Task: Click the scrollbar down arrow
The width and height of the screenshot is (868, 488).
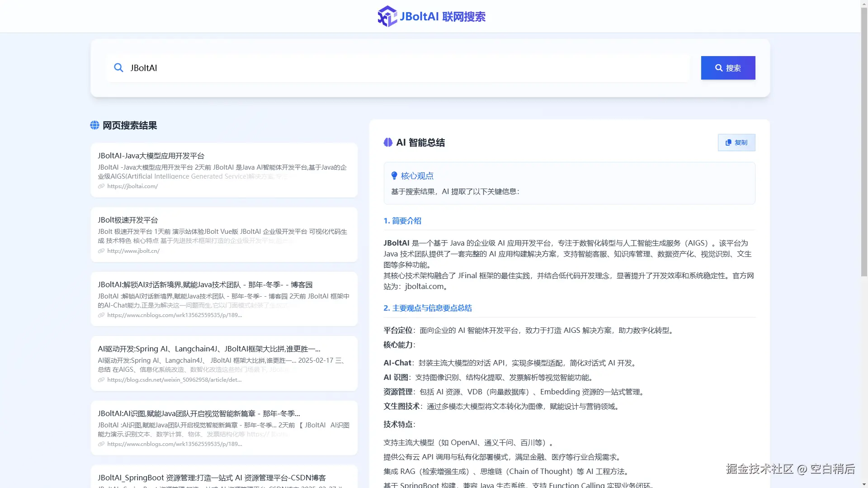Action: point(864,483)
